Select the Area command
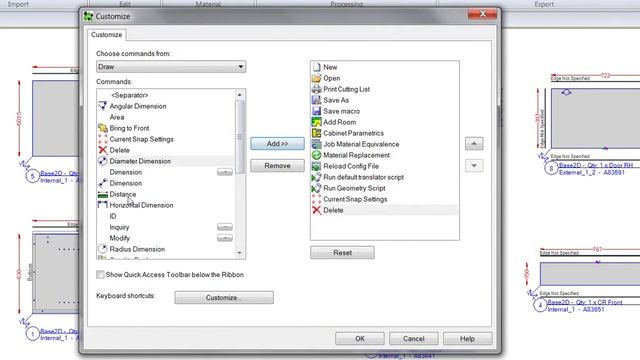The width and height of the screenshot is (640, 360). pyautogui.click(x=117, y=117)
